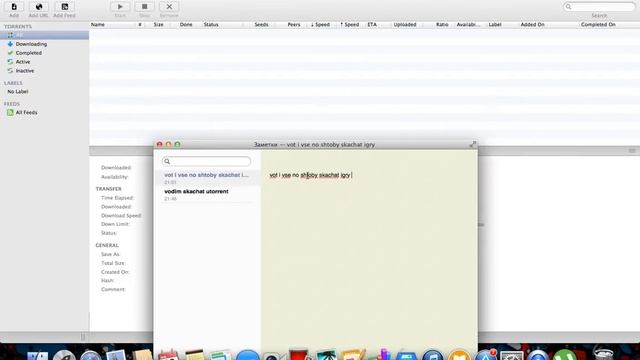Select All torrents in the sidebar

(x=44, y=35)
